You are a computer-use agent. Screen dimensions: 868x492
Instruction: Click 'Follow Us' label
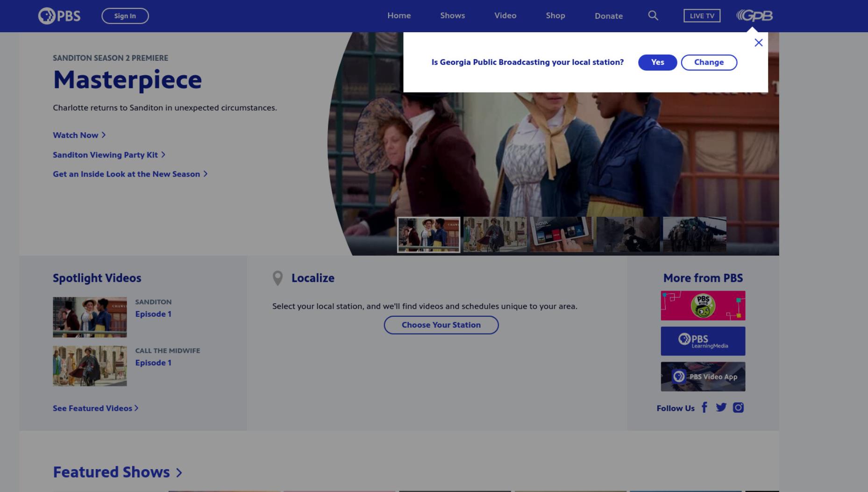676,408
